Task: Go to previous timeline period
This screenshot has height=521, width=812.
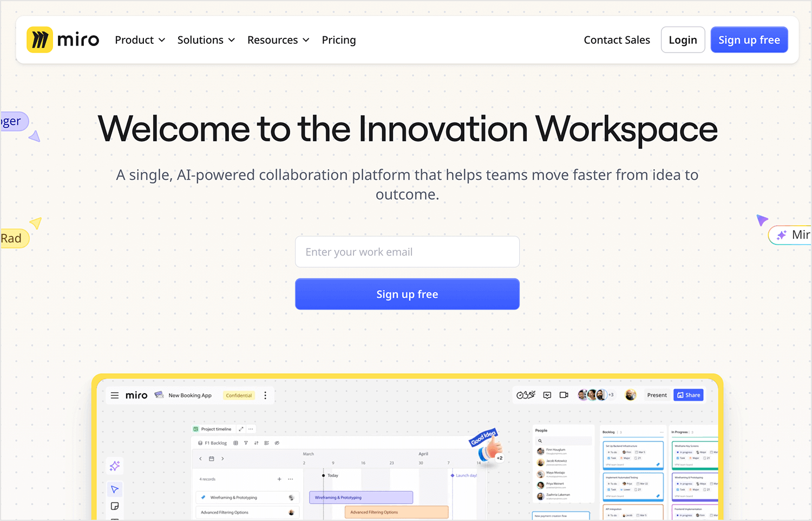Action: [200, 459]
